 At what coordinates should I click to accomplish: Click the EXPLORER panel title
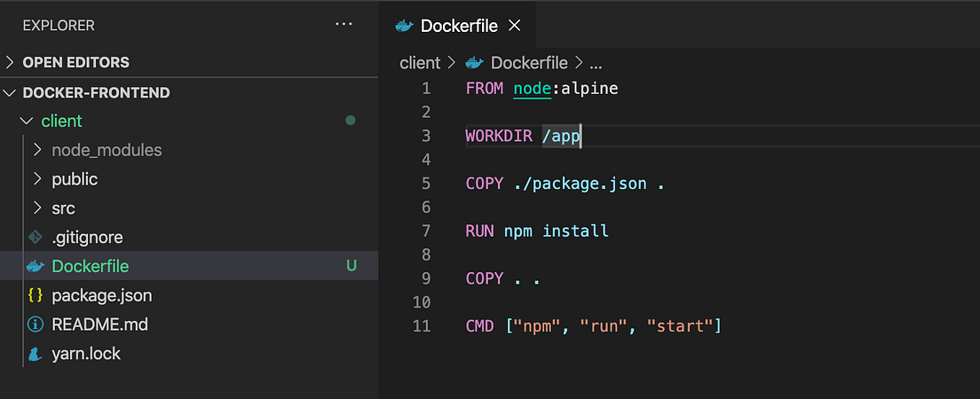[x=59, y=26]
